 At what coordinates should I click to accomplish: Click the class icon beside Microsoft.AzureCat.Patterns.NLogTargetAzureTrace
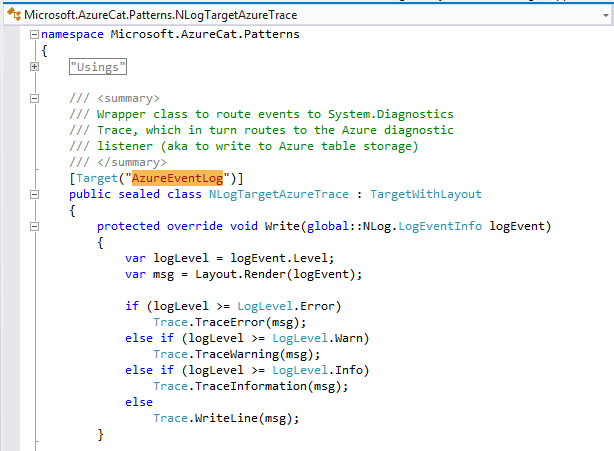(x=14, y=15)
